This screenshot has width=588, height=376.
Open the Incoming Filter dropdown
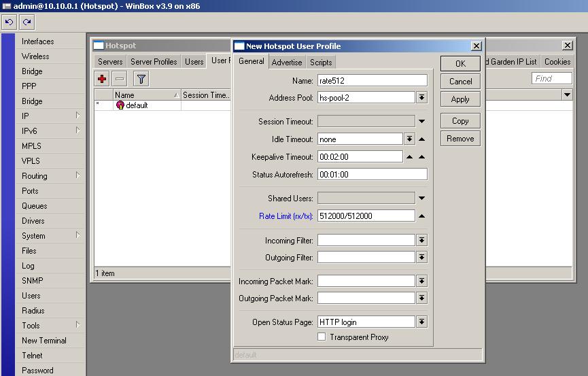[421, 240]
